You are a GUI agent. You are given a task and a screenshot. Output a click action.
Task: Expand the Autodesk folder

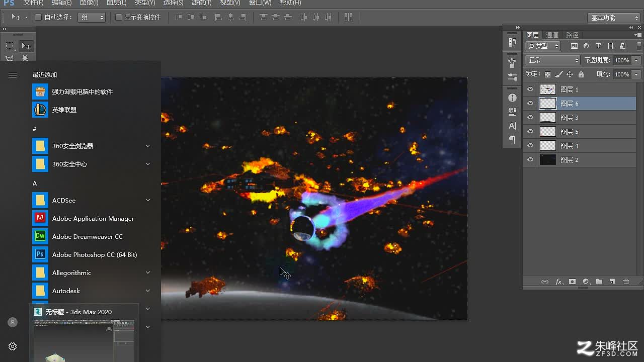(148, 291)
